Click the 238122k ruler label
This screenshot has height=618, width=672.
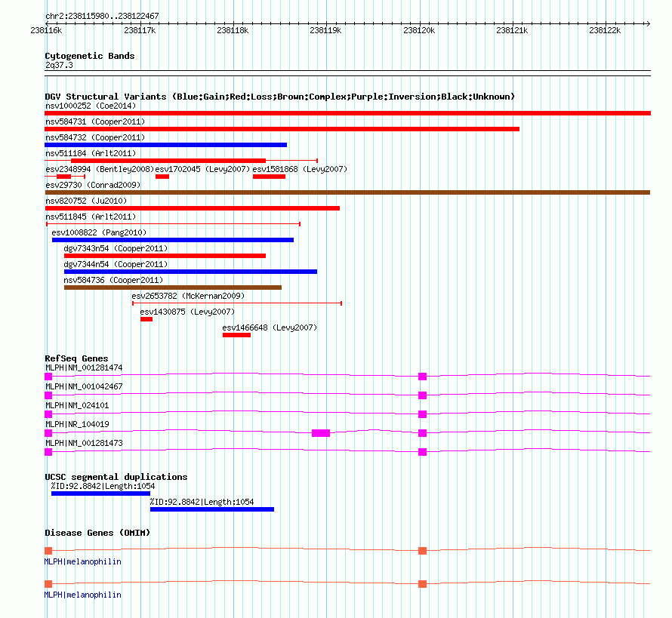(x=605, y=30)
